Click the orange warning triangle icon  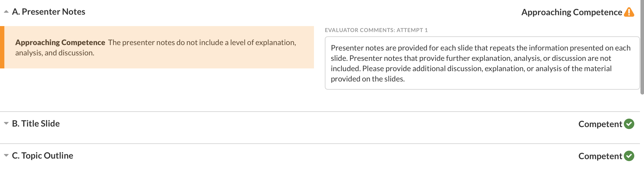click(629, 12)
